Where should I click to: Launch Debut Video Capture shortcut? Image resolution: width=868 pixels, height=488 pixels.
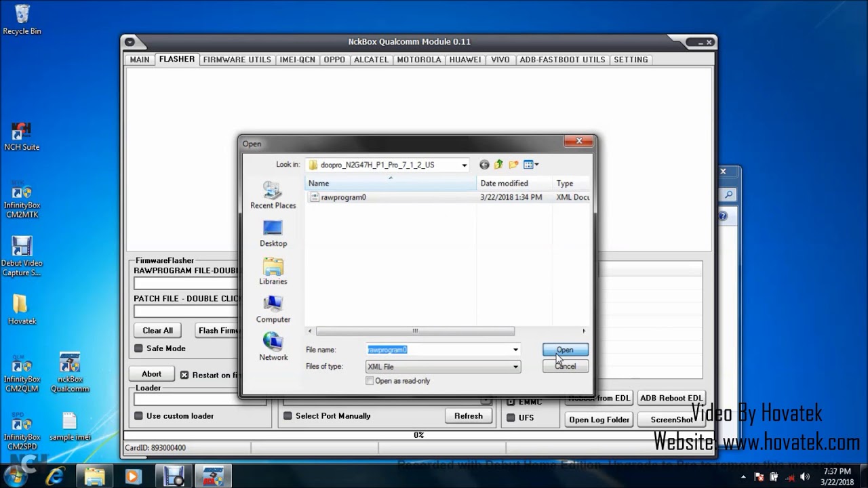tap(22, 256)
